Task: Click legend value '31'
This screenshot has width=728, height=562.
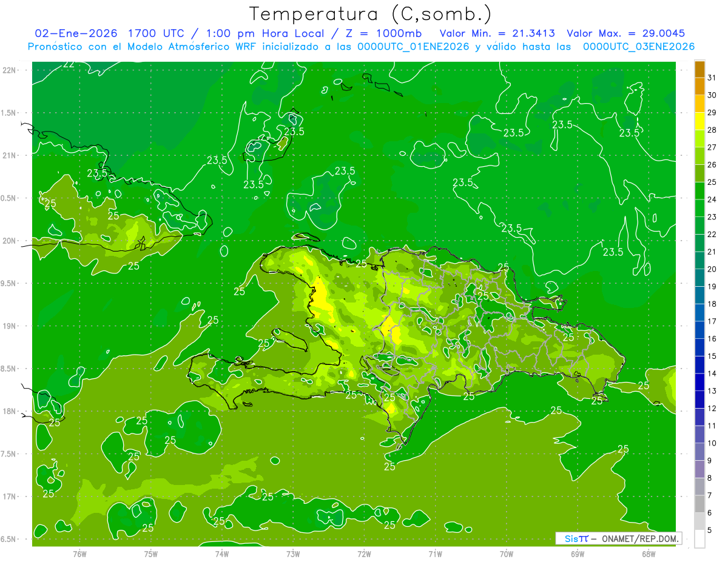Action: (x=712, y=77)
